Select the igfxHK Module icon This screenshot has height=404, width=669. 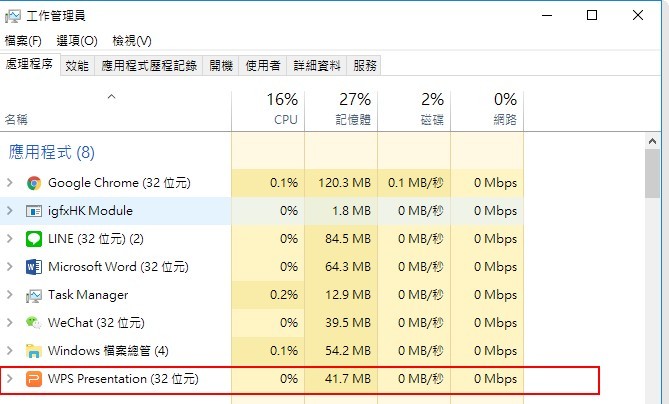pyautogui.click(x=34, y=211)
